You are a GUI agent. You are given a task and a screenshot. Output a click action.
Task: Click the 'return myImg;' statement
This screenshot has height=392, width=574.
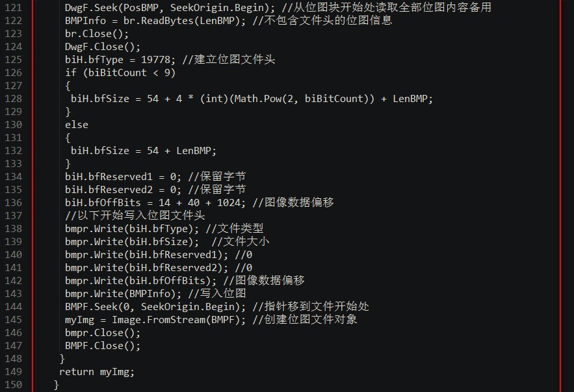[x=96, y=372]
